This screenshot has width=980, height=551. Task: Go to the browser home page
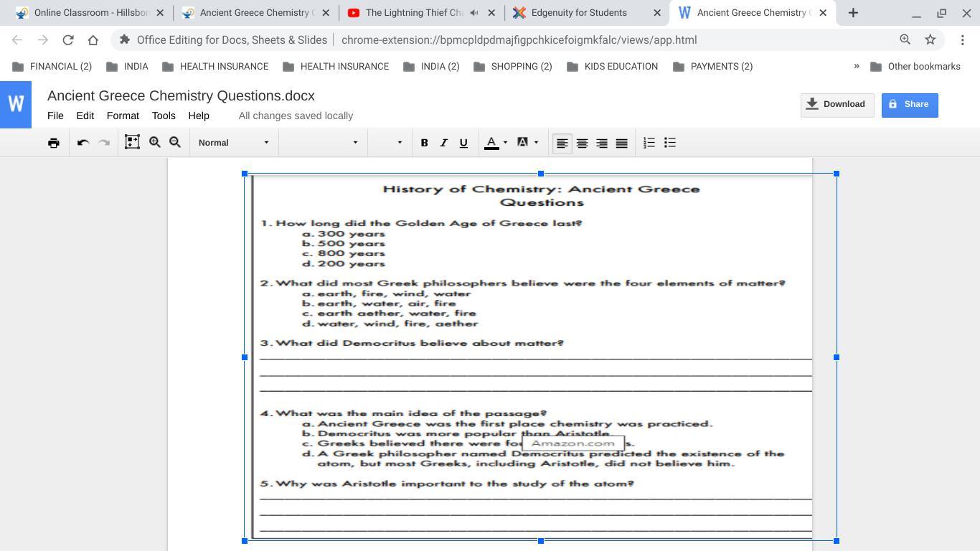(93, 40)
